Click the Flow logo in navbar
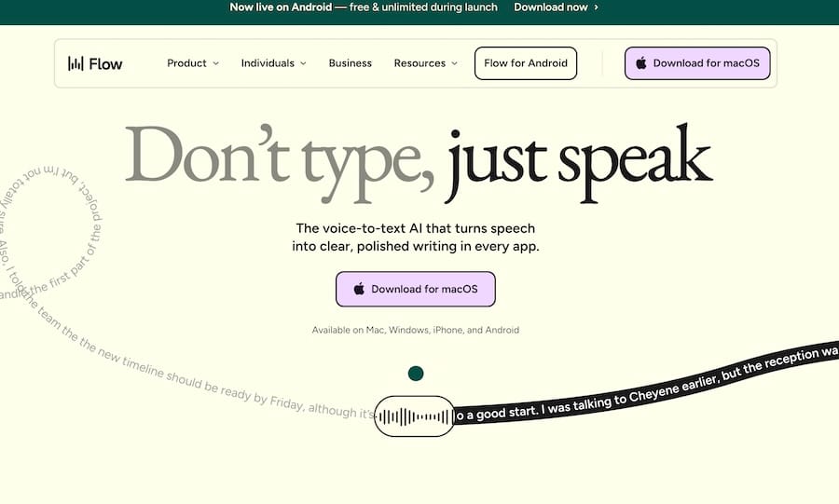The width and height of the screenshot is (839, 504). [95, 63]
